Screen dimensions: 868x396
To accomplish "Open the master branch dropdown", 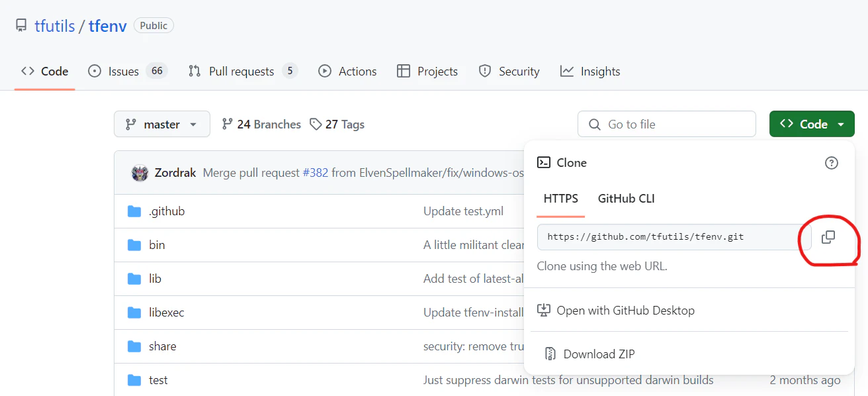I will [162, 124].
